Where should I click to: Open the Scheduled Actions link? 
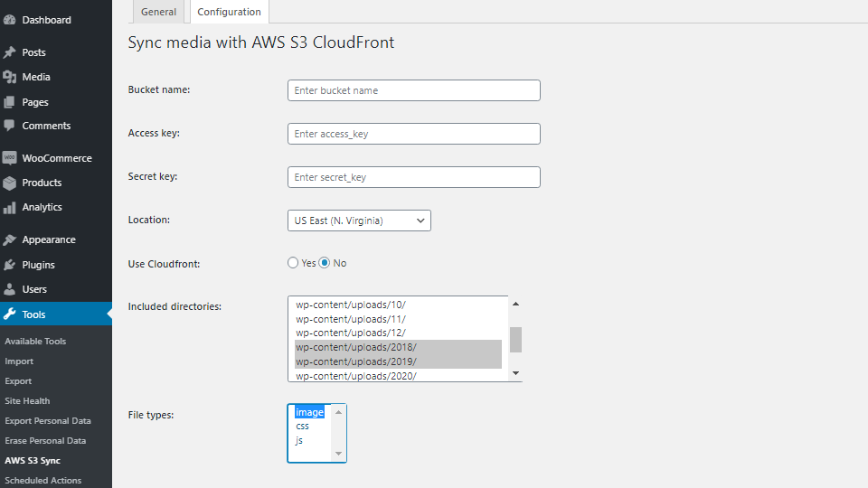coord(43,481)
